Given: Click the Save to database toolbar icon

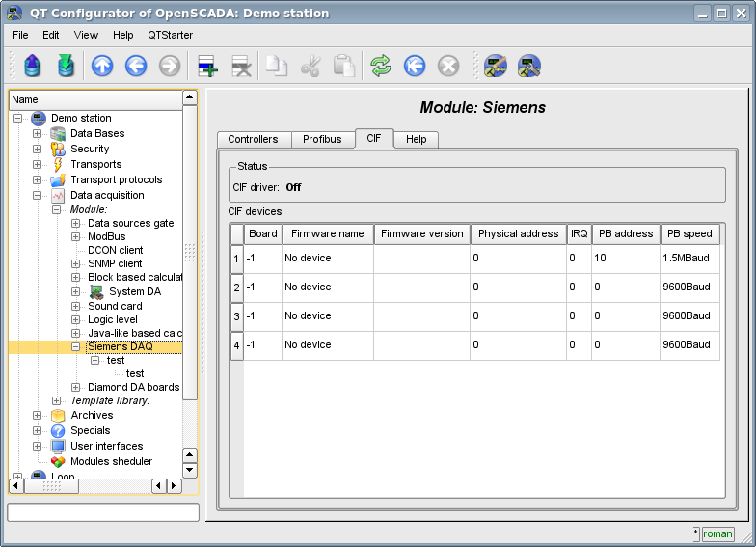Looking at the screenshot, I should click(66, 66).
